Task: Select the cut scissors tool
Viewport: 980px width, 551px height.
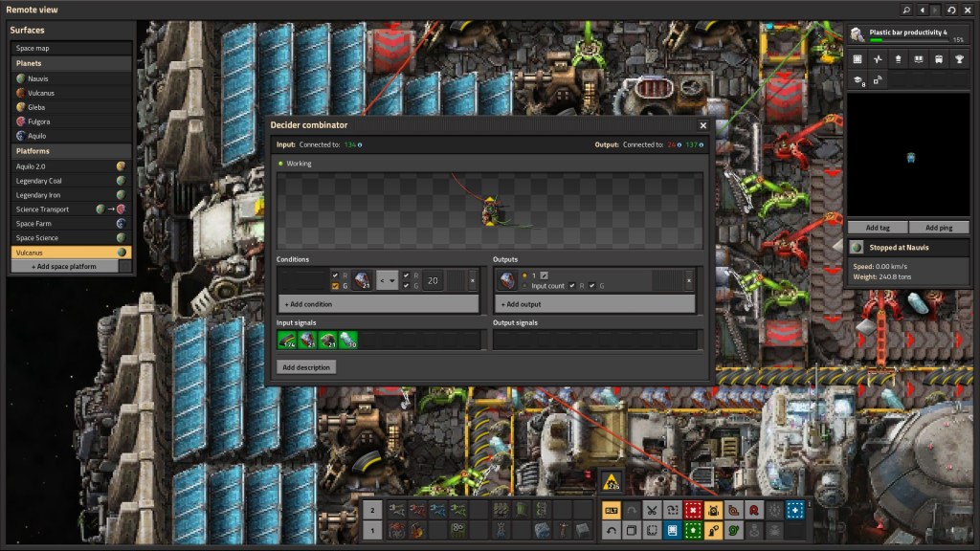Action: point(652,510)
